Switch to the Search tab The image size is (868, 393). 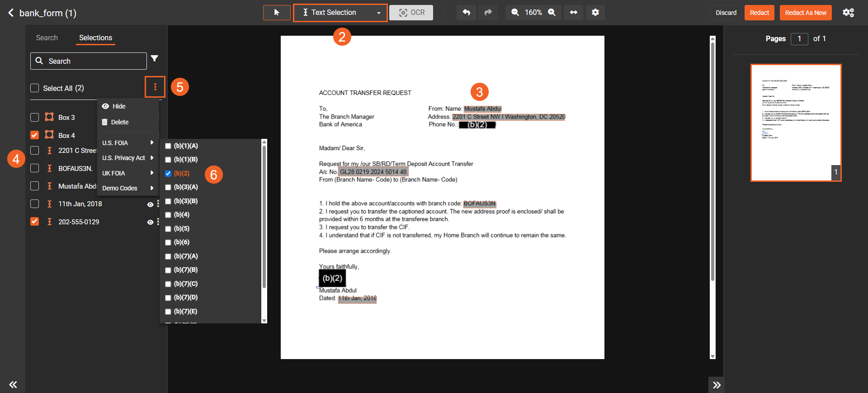(47, 38)
